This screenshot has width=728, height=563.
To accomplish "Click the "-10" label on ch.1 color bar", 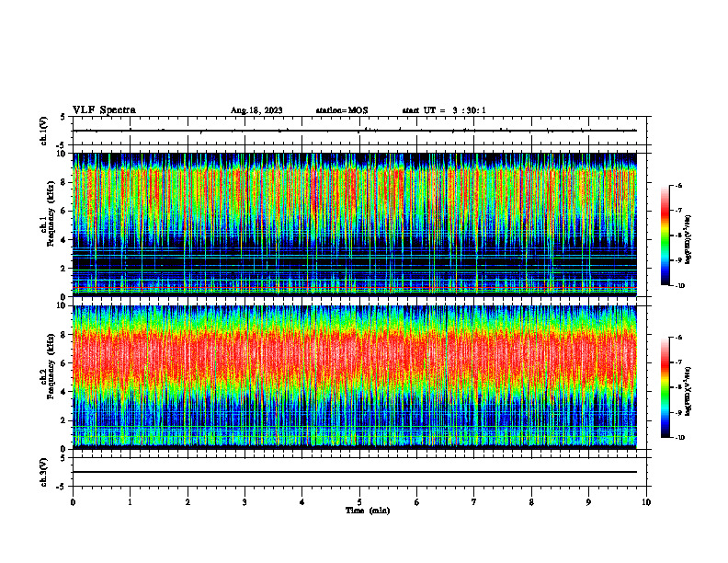I will [679, 285].
